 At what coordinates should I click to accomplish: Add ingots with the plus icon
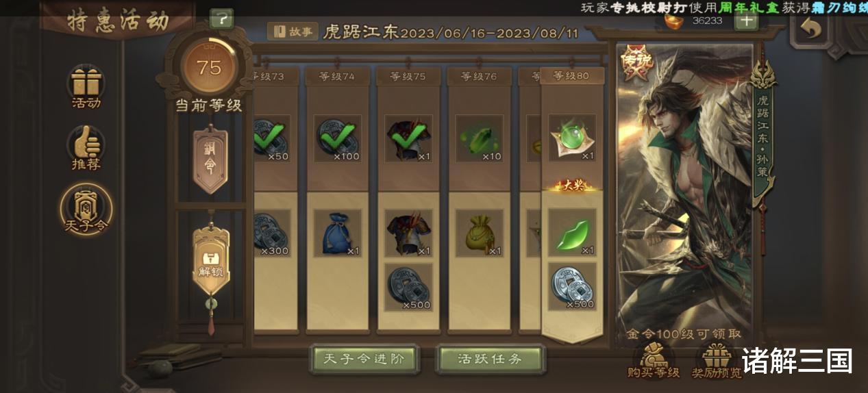(x=746, y=21)
